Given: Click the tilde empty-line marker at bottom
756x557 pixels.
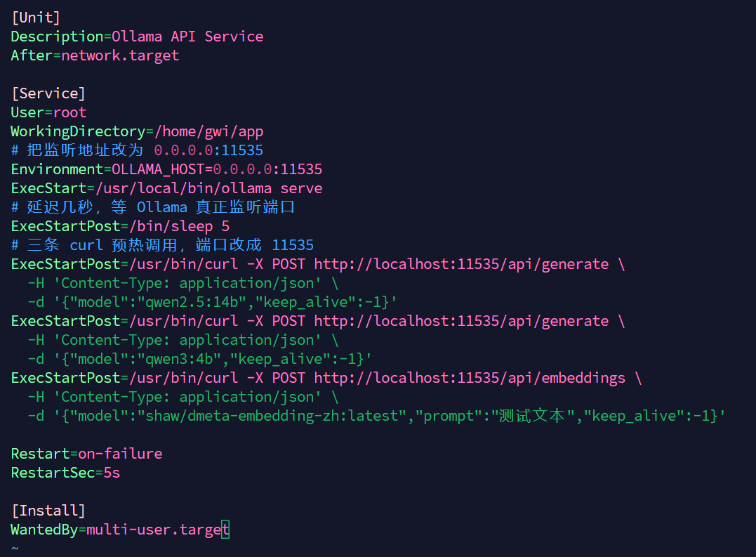Looking at the screenshot, I should click(15, 549).
